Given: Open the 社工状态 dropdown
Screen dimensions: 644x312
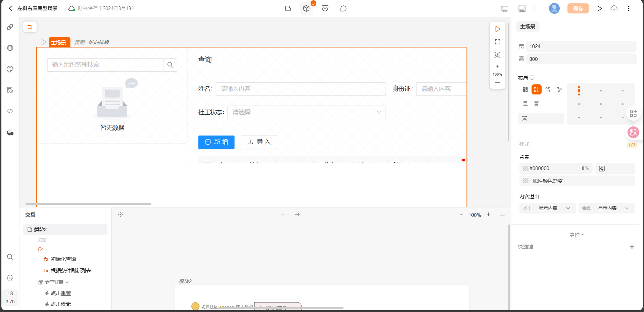Looking at the screenshot, I should coord(307,112).
